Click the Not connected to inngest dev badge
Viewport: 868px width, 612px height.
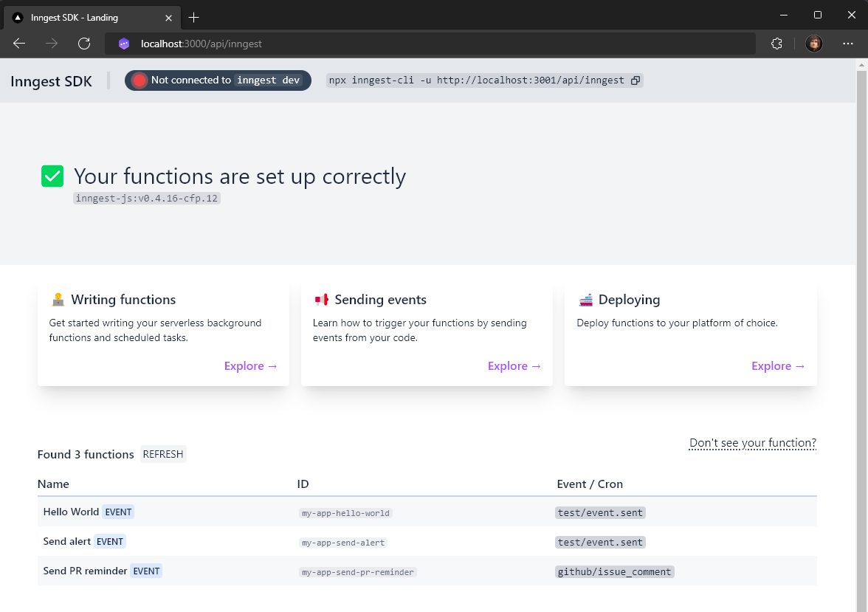(x=218, y=80)
